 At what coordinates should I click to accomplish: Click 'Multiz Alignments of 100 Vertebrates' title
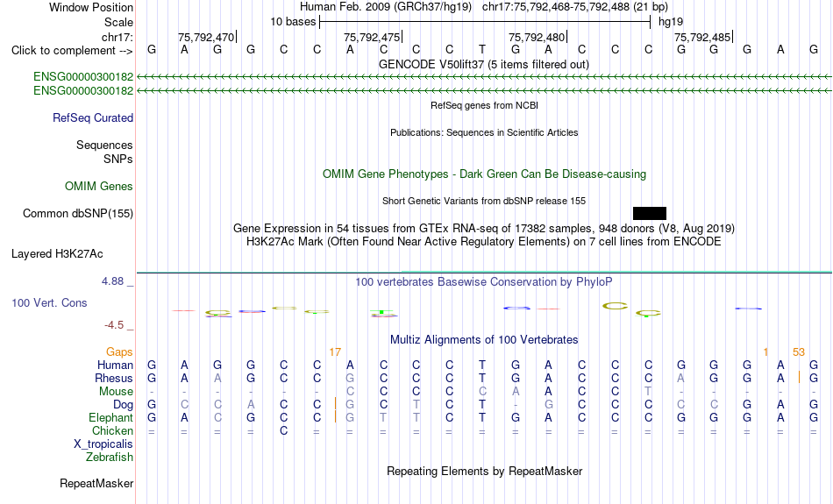click(484, 340)
